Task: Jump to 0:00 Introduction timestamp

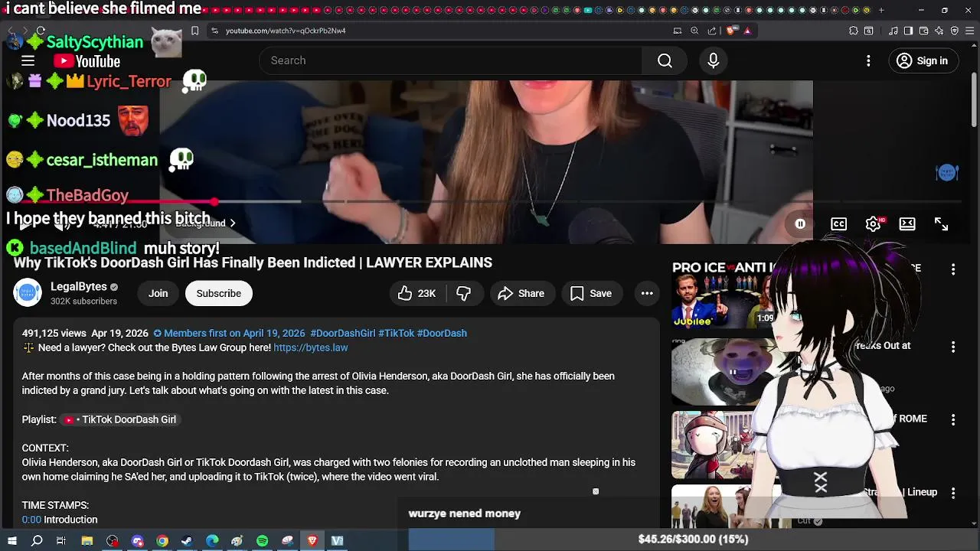Action: [31, 520]
